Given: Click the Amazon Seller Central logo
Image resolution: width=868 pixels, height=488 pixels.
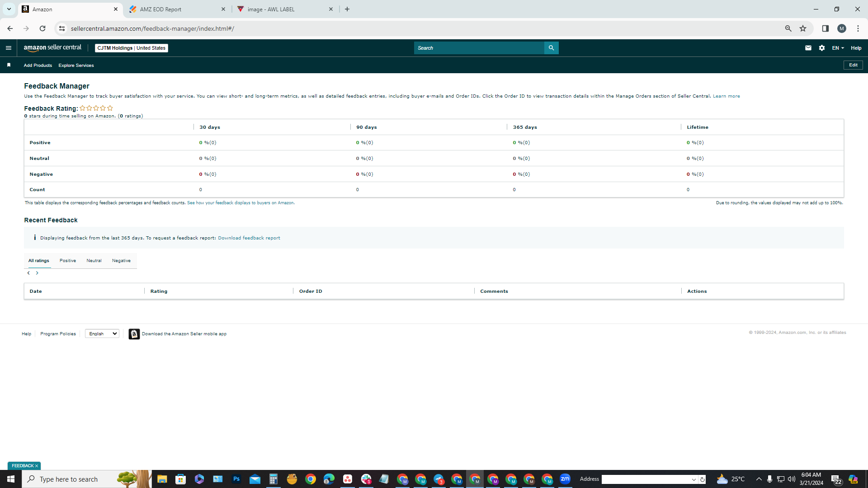Looking at the screenshot, I should point(52,48).
